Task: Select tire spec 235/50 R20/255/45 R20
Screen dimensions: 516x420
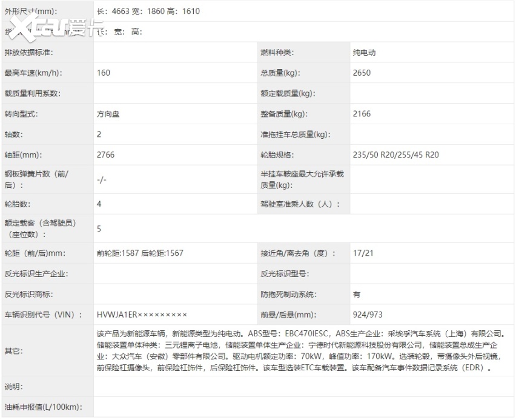Action: coord(395,155)
